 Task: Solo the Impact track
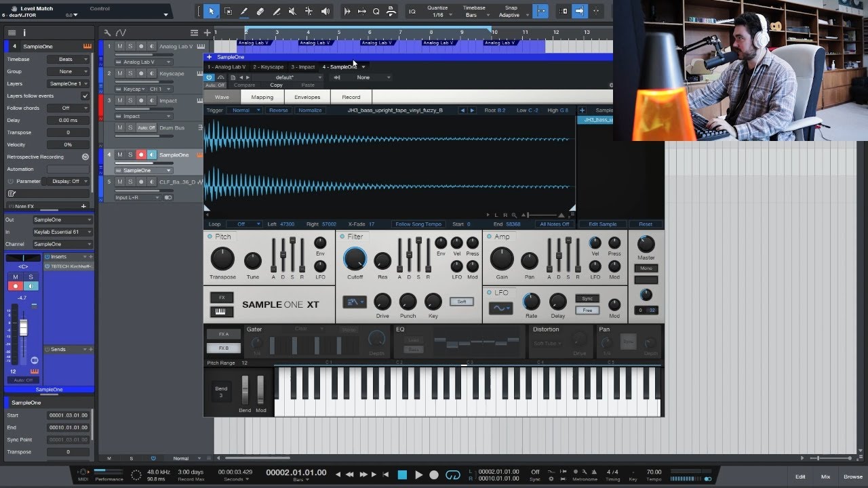click(x=130, y=100)
